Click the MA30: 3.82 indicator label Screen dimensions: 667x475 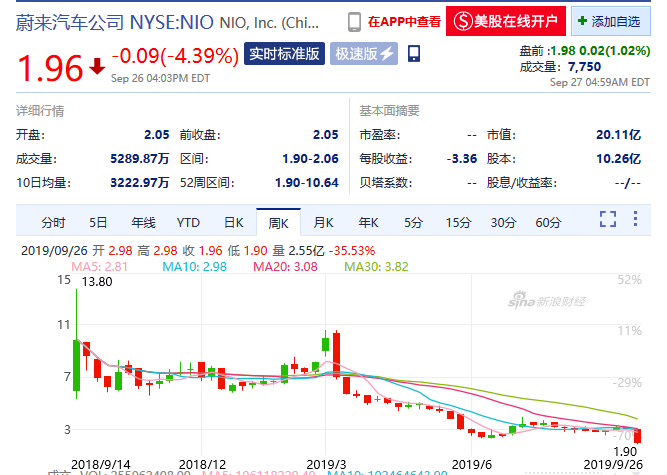coord(376,267)
